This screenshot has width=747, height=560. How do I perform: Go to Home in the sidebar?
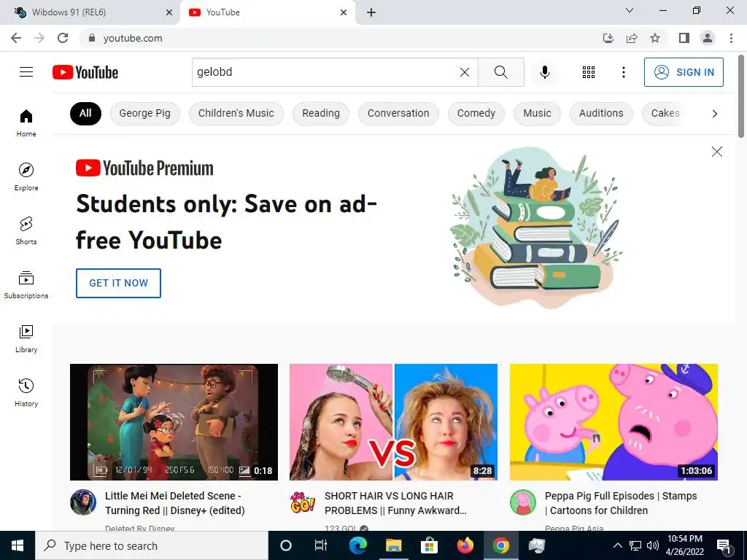[26, 122]
